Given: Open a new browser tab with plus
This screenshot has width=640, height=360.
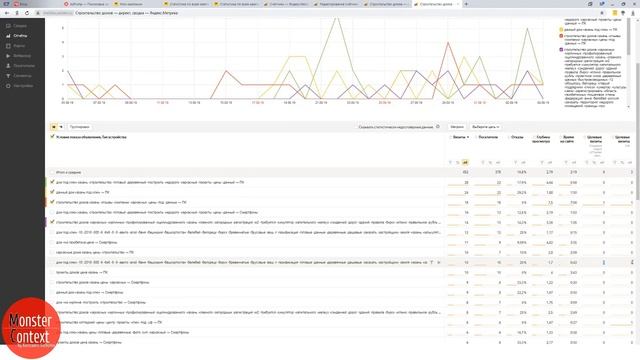Looking at the screenshot, I should [x=466, y=4].
